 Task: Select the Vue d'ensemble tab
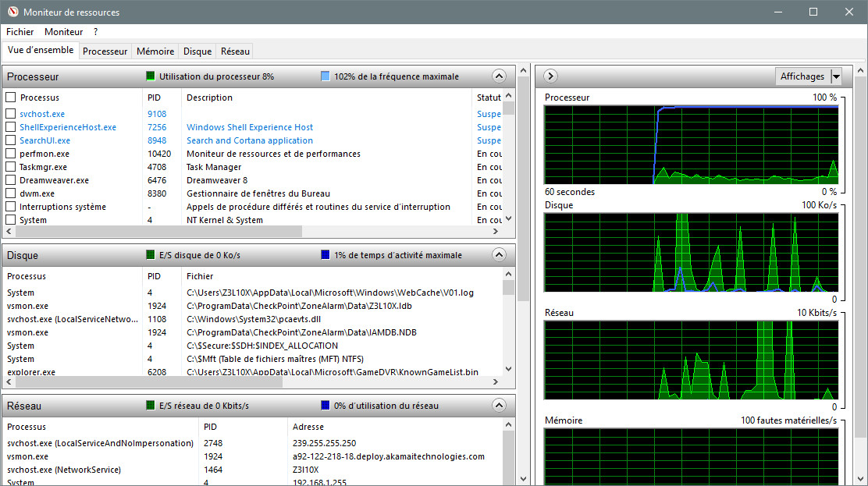[41, 50]
